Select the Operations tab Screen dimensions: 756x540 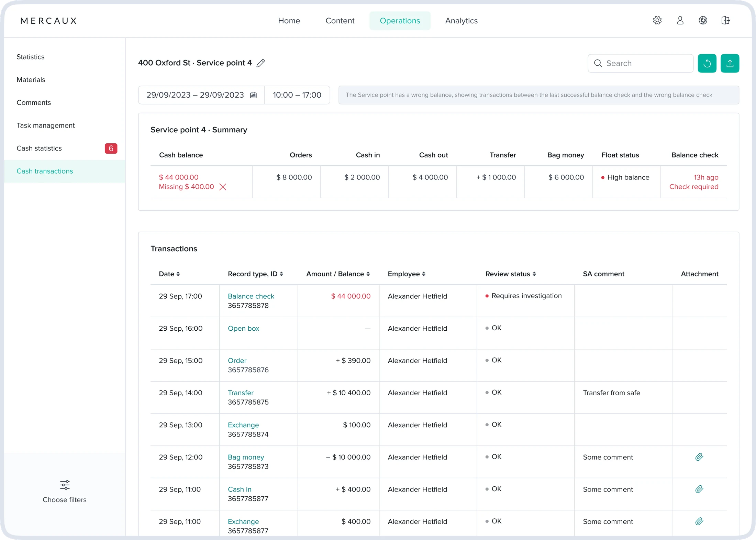400,21
